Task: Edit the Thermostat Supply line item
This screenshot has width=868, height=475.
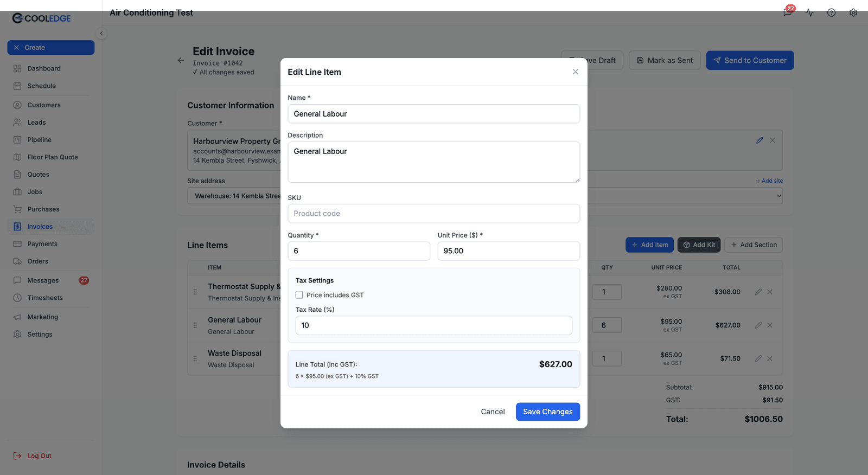Action: [758, 292]
